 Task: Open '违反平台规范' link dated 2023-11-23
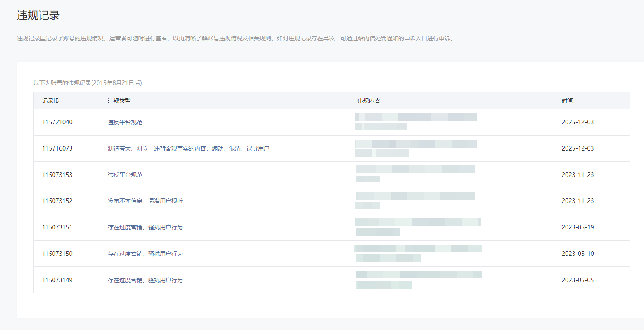point(125,175)
